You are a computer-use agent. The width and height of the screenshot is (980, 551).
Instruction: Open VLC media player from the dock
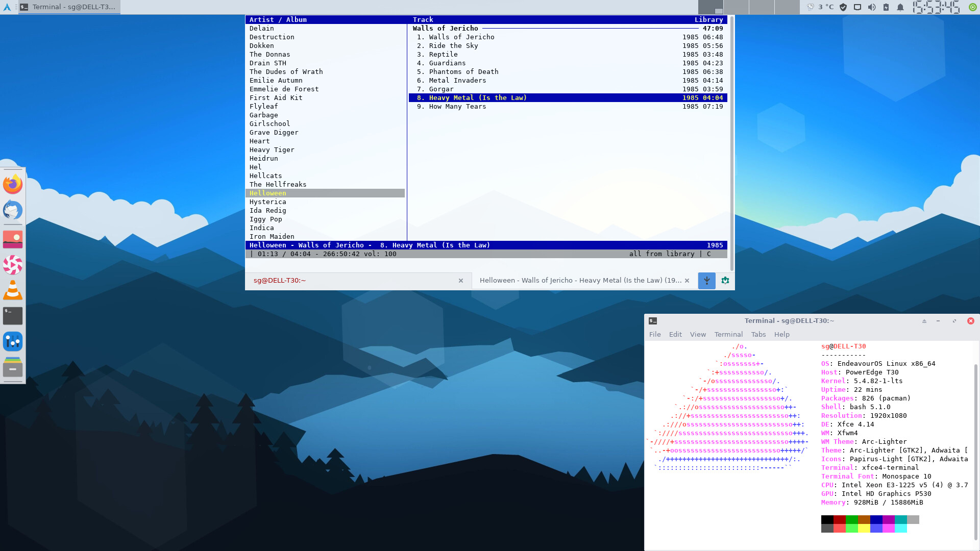[x=13, y=290]
